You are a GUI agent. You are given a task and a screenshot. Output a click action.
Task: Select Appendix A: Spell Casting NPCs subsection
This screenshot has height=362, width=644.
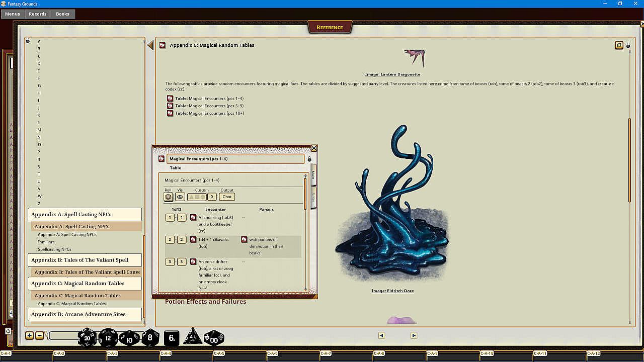click(86, 227)
